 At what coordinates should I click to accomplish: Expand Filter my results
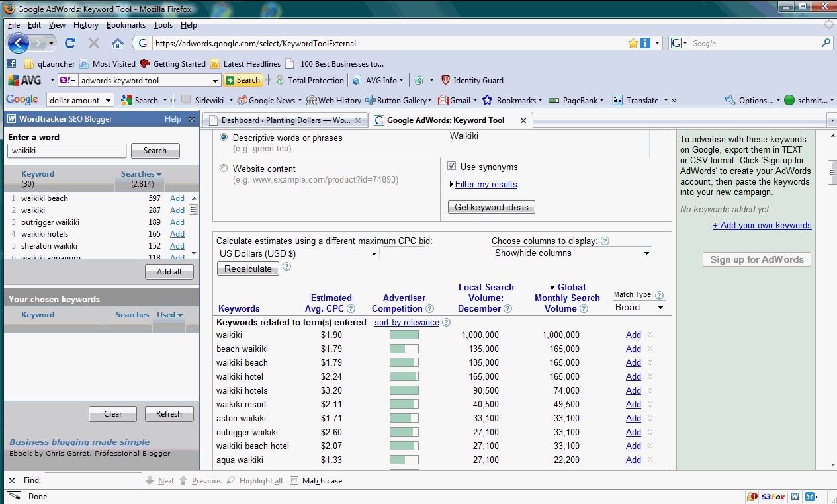486,185
